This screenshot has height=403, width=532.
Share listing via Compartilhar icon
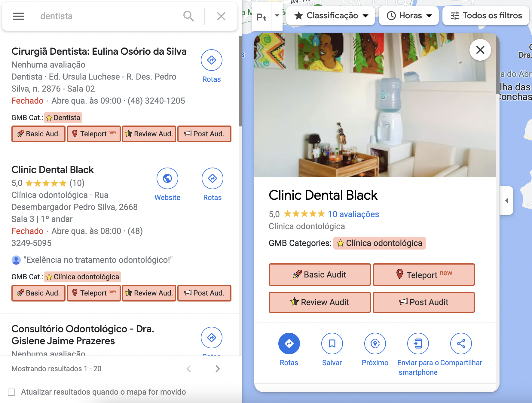pyautogui.click(x=461, y=343)
